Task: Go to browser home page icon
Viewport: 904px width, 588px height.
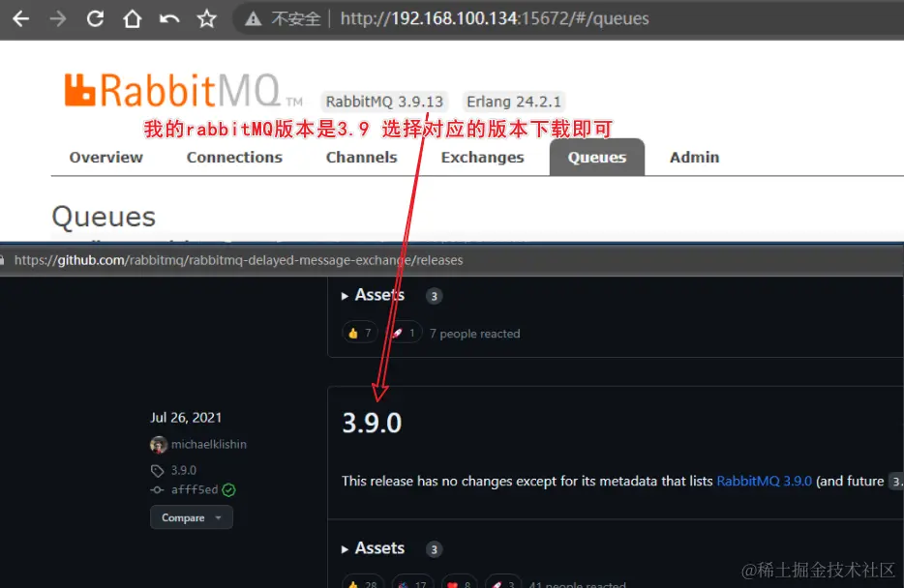Action: pos(132,19)
